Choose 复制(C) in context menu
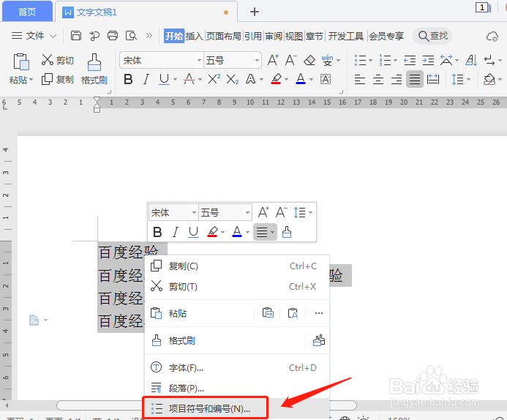Image resolution: width=507 pixels, height=420 pixels. click(x=237, y=266)
